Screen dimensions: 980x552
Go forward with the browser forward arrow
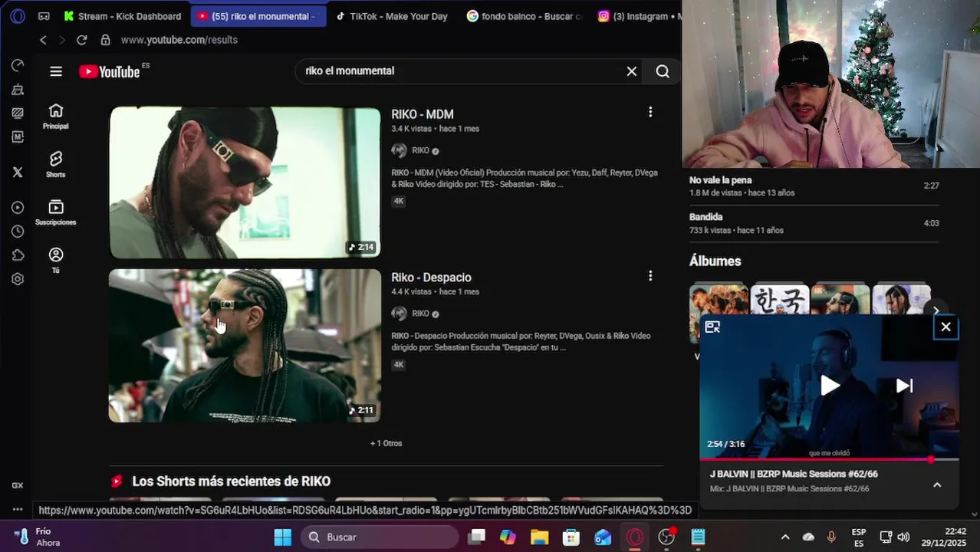[62, 40]
